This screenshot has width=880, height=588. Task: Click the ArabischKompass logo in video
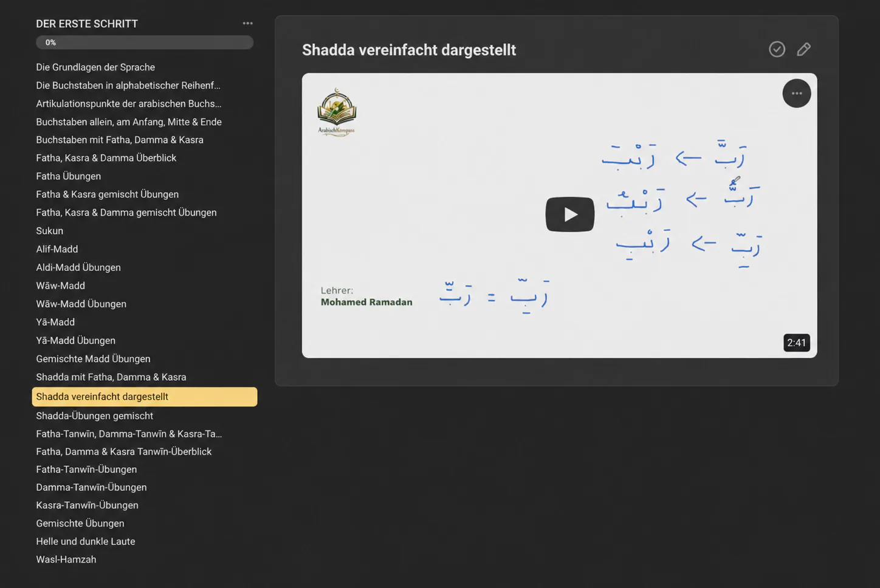pos(337,112)
